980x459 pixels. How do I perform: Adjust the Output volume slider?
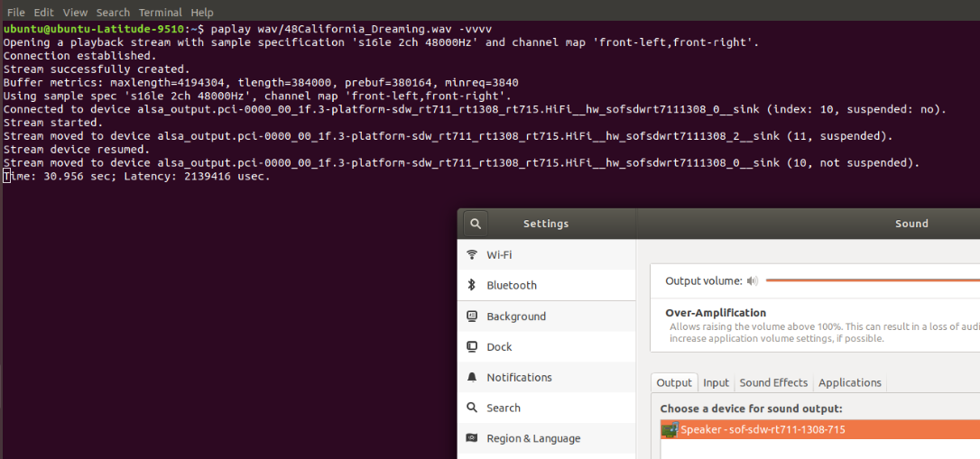(873, 281)
